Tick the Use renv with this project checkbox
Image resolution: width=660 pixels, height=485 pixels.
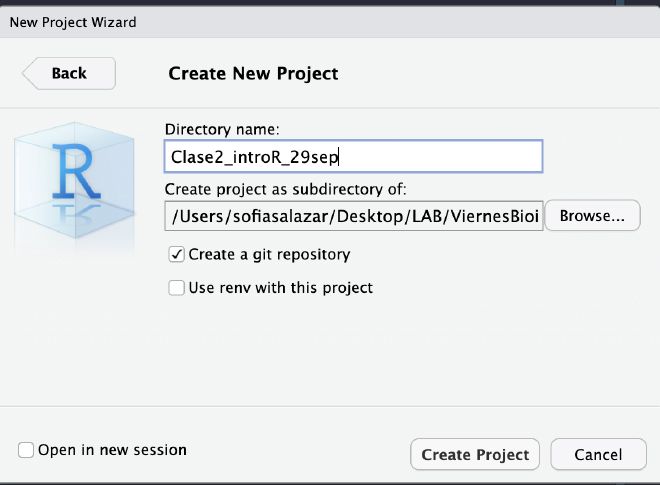point(177,288)
